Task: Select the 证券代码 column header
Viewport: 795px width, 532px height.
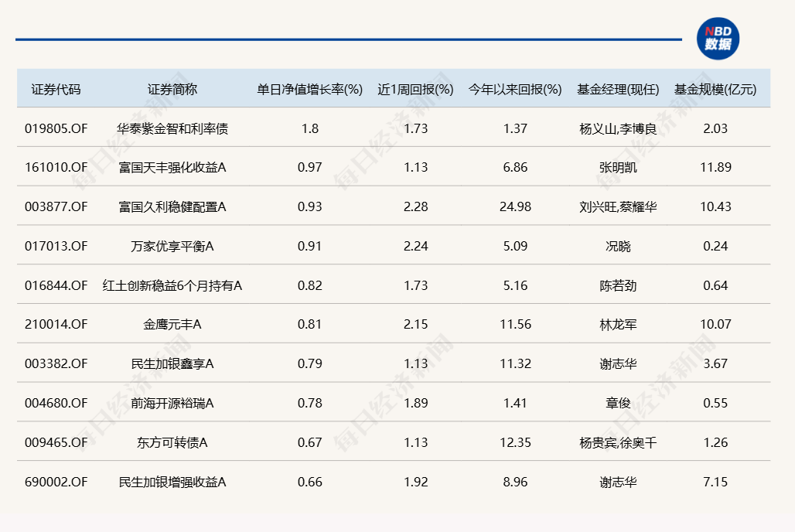Action: [56, 89]
